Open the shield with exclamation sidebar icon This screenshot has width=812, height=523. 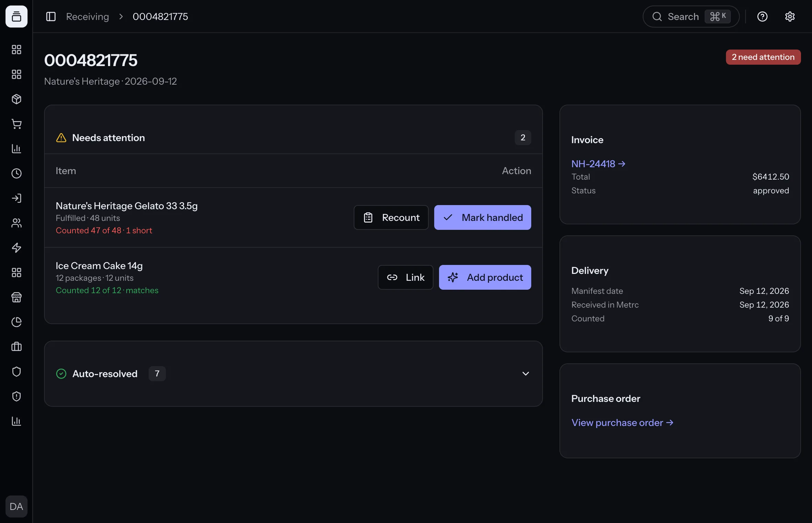(x=16, y=396)
